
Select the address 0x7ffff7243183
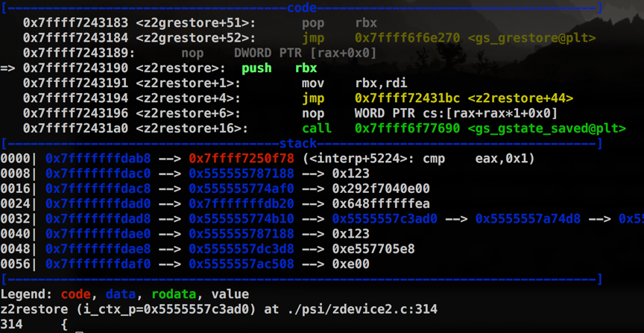pos(75,23)
